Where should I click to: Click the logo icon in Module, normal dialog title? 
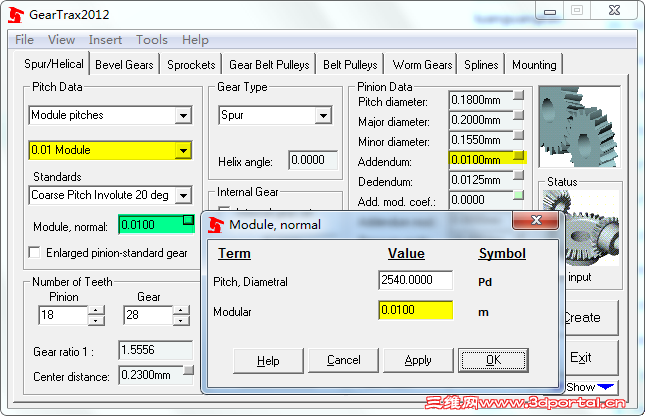(216, 225)
